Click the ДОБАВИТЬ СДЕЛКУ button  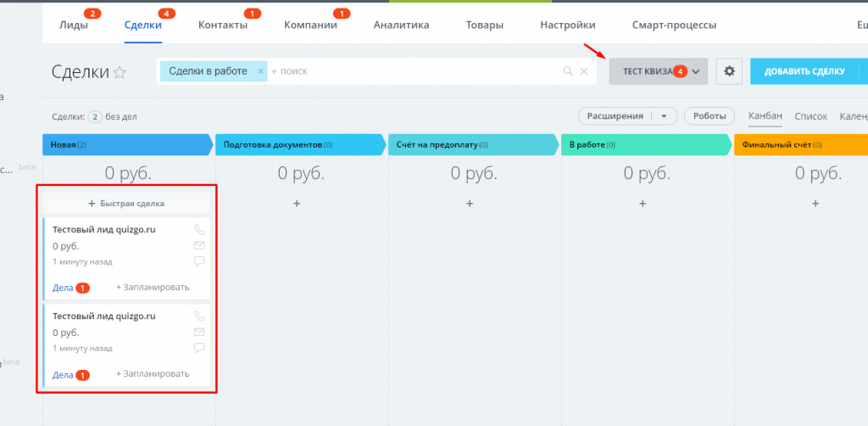point(804,72)
